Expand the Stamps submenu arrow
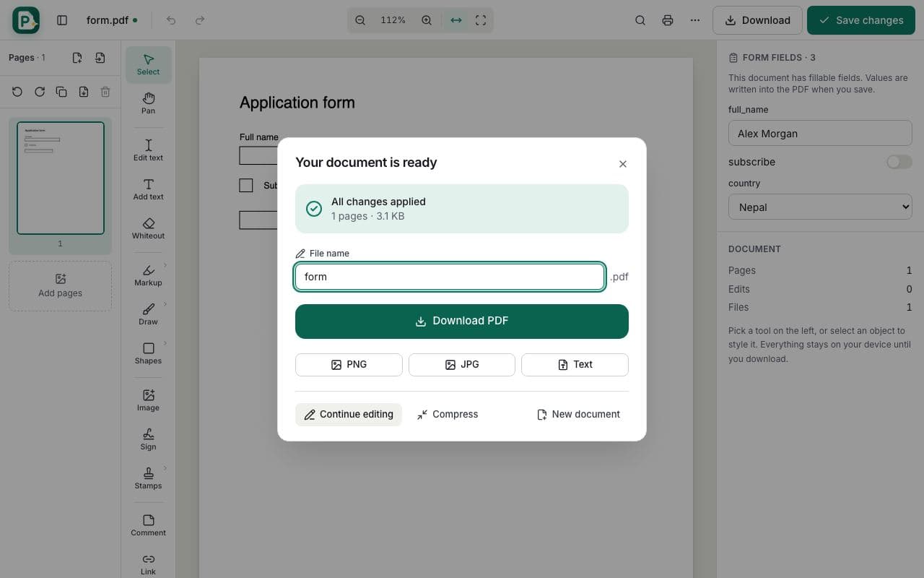924x578 pixels. click(165, 468)
